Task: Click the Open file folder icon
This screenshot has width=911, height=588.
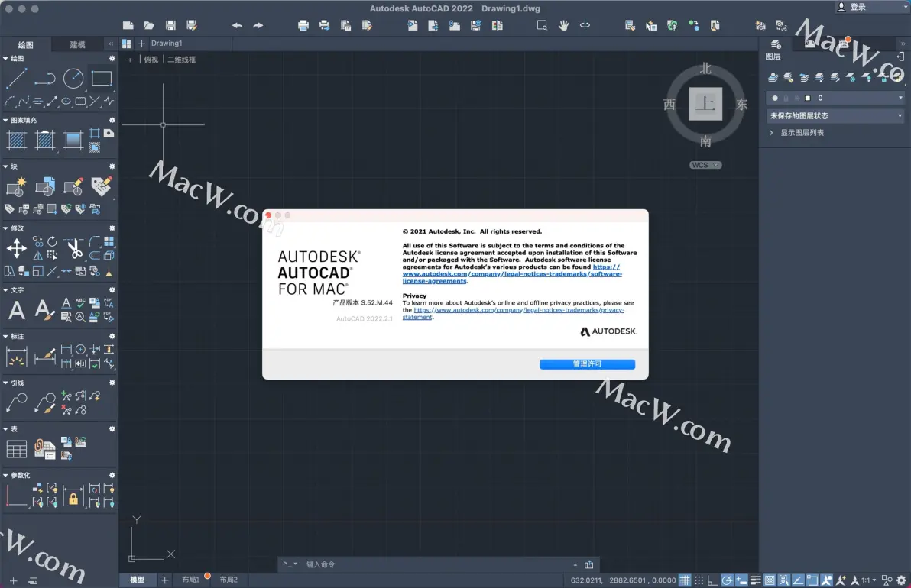Action: point(149,25)
